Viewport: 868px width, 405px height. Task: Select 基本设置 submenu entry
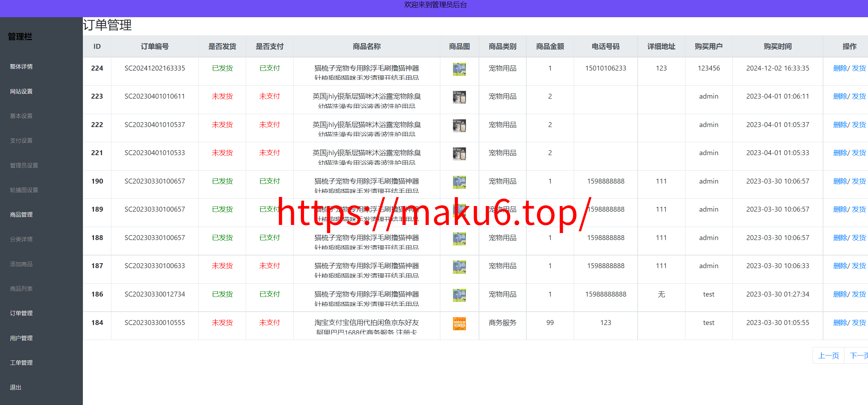(21, 116)
